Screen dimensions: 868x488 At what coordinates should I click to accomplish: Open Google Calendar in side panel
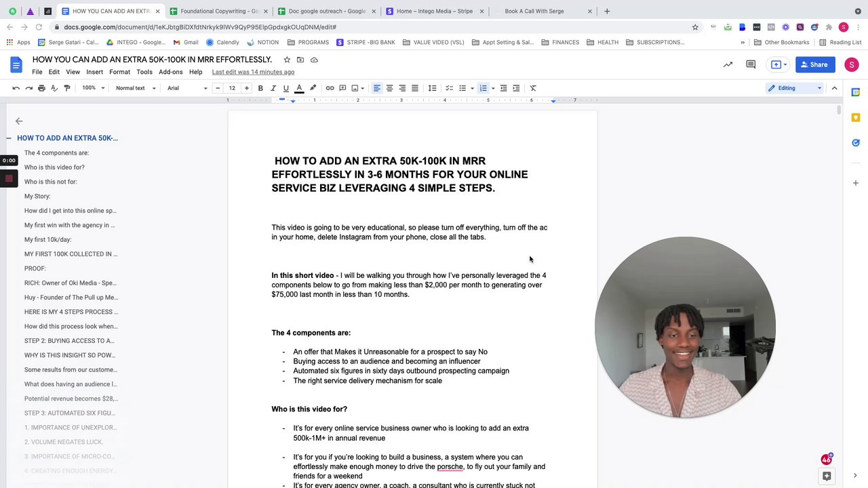click(x=856, y=93)
